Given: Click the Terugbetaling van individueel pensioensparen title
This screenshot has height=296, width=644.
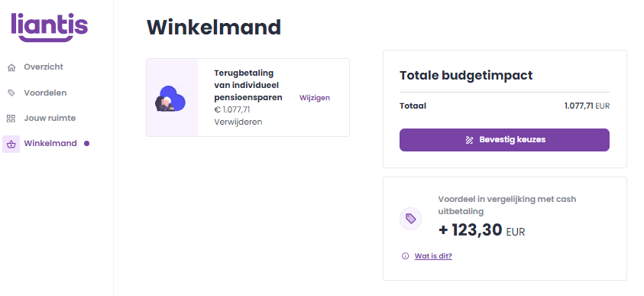Looking at the screenshot, I should pyautogui.click(x=248, y=85).
